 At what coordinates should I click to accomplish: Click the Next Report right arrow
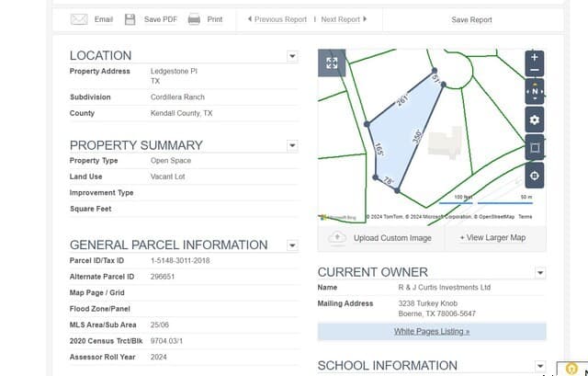pos(365,19)
